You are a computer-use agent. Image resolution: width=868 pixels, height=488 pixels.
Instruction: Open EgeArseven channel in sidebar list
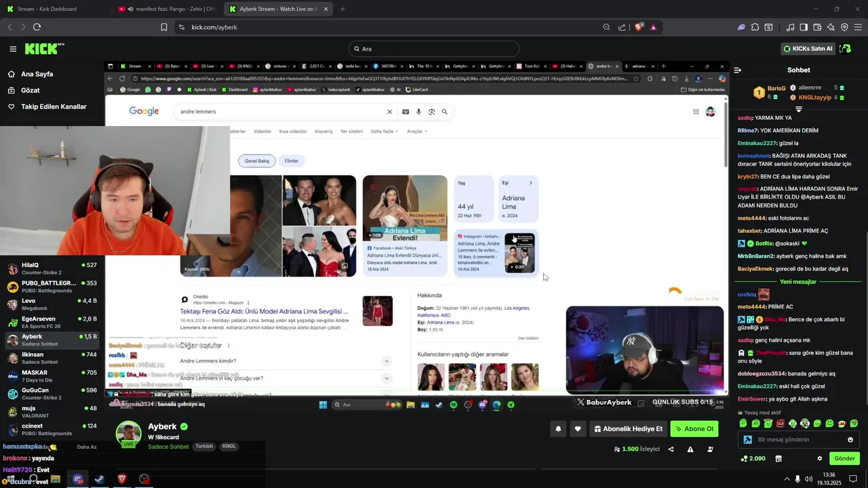pos(52,322)
